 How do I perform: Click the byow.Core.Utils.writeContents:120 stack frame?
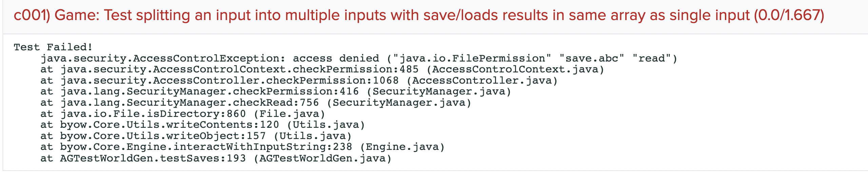coord(170,125)
